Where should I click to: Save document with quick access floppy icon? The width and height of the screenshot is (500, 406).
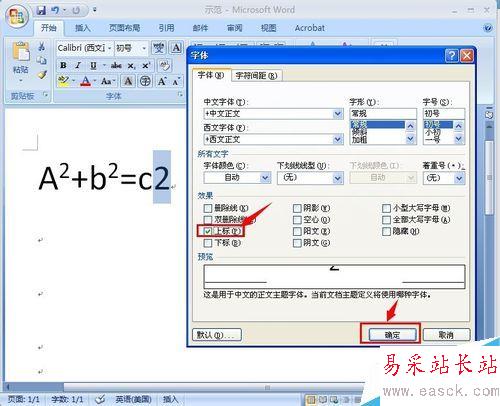click(x=41, y=10)
